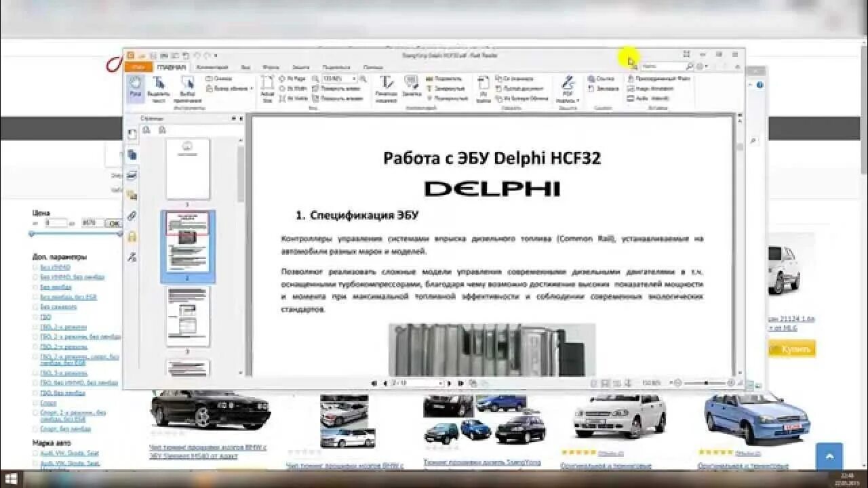Choose Fit Width view
The height and width of the screenshot is (488, 868).
(294, 88)
